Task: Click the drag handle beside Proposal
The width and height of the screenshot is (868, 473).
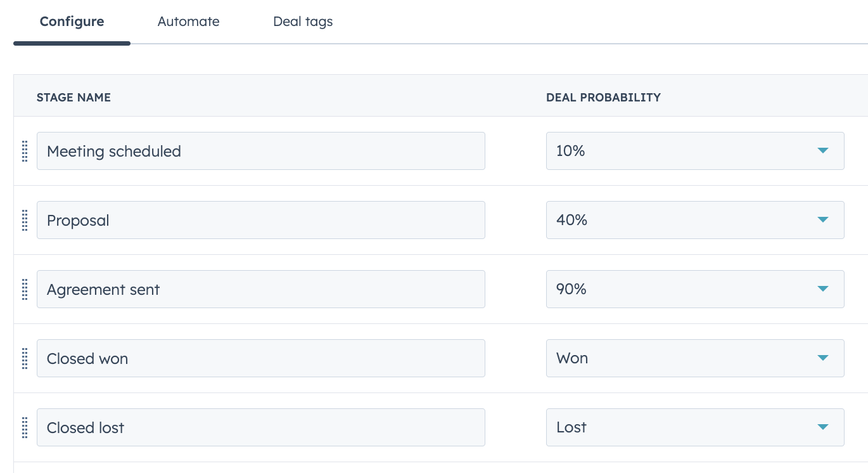Action: (25, 220)
